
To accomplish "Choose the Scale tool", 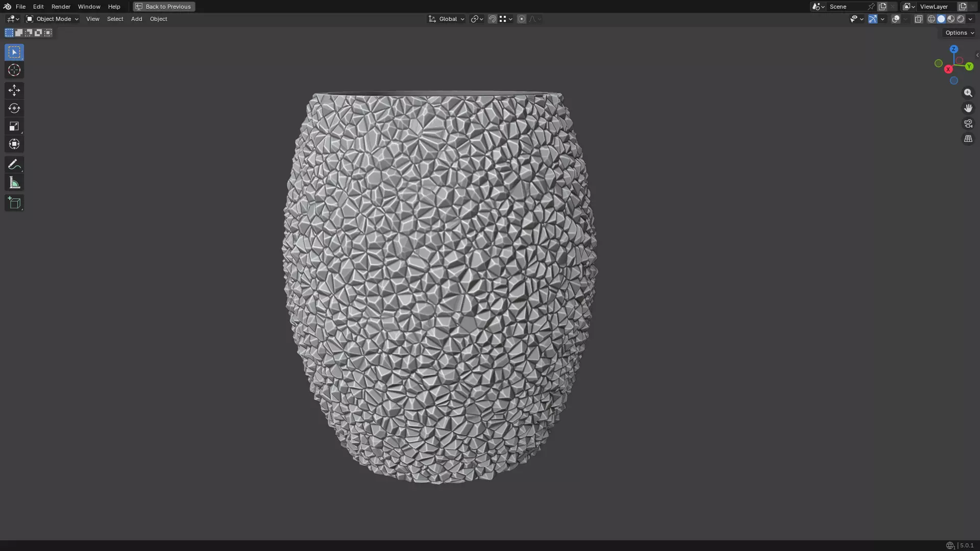I will 14,126.
